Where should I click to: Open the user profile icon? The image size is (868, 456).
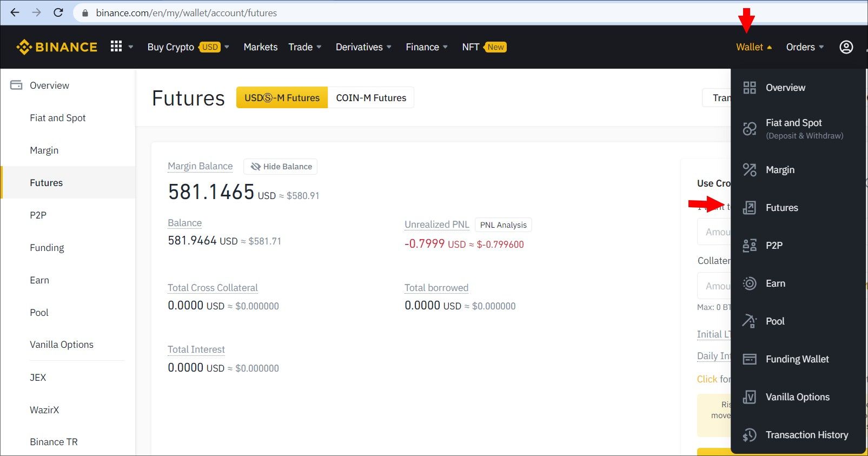[846, 47]
